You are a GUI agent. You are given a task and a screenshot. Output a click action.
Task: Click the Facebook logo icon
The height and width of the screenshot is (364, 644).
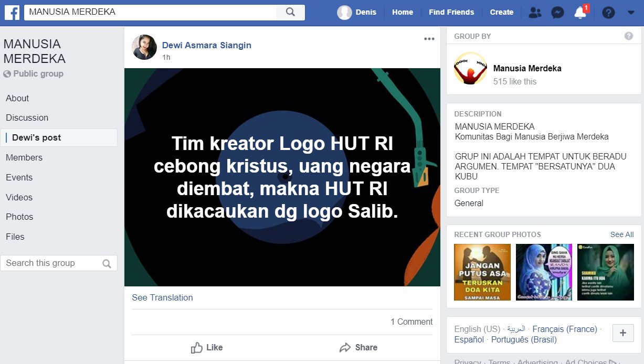[12, 12]
